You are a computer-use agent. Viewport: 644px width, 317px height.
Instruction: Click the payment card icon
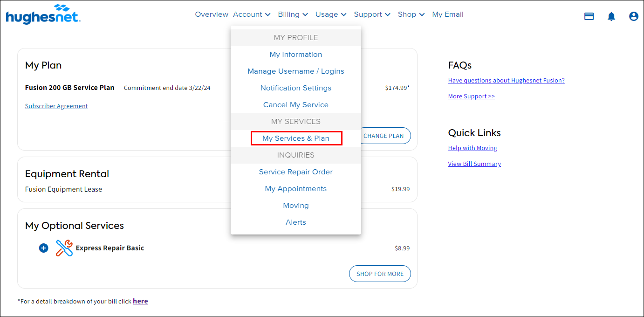[x=589, y=16]
